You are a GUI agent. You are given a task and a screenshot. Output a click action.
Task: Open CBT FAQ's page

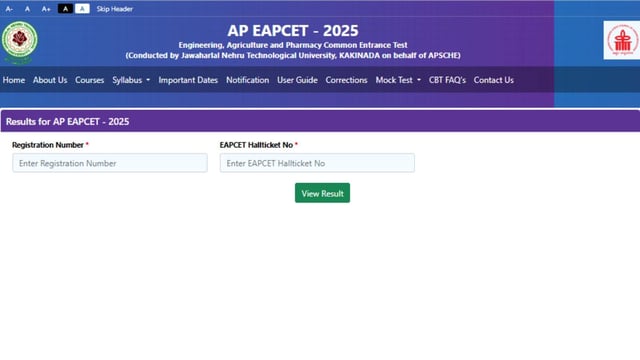(447, 80)
